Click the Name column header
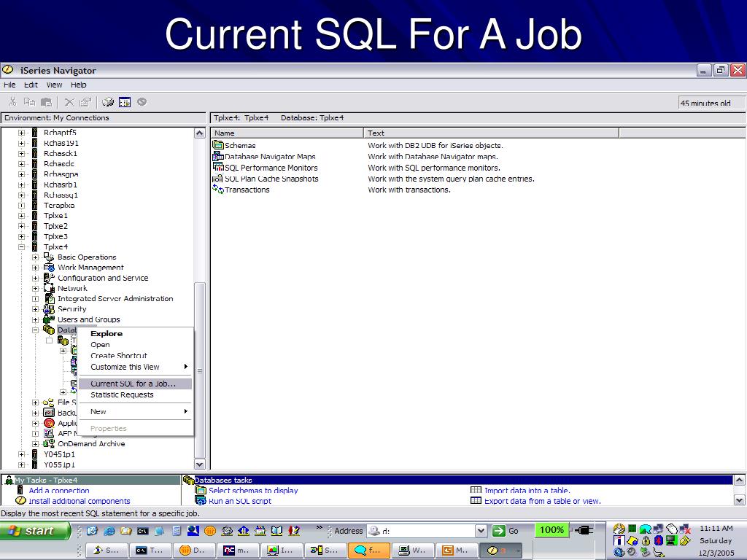The width and height of the screenshot is (747, 560). coord(287,133)
